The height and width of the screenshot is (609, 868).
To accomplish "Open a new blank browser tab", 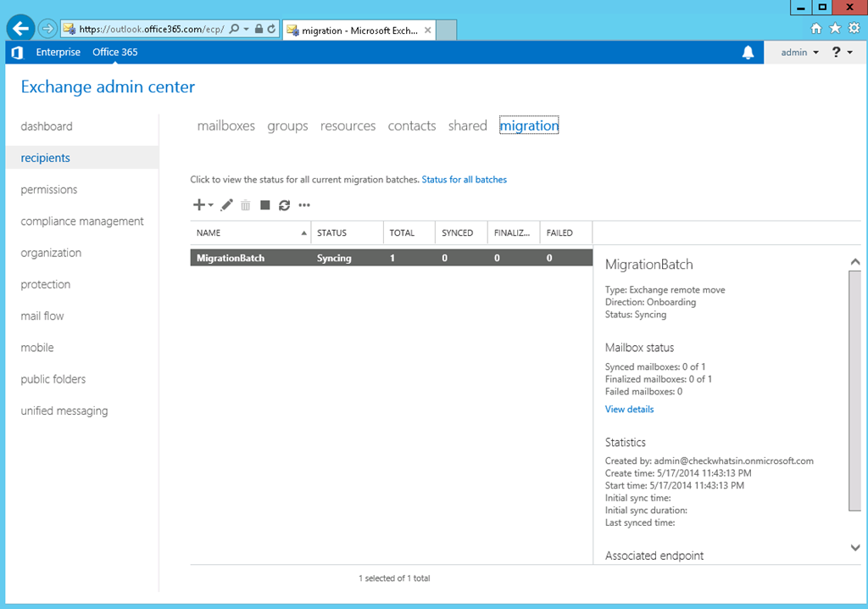I will [446, 30].
